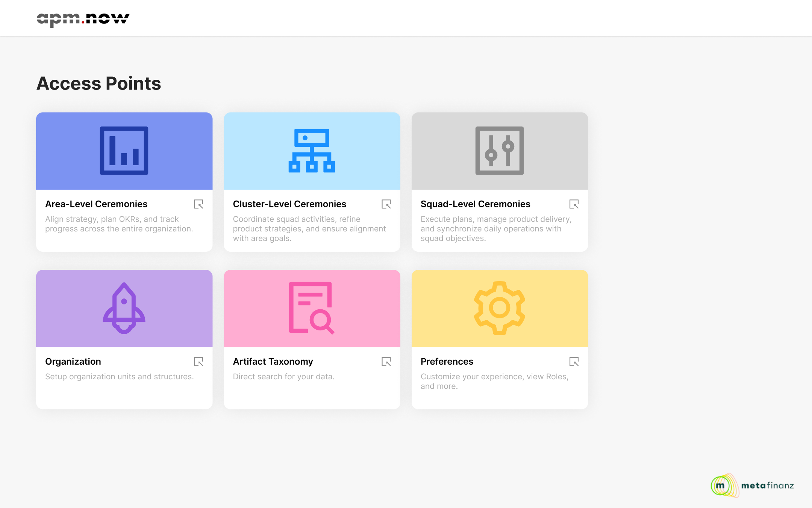
Task: Open Area-Level Ceremonies via its arrow icon
Action: click(198, 204)
